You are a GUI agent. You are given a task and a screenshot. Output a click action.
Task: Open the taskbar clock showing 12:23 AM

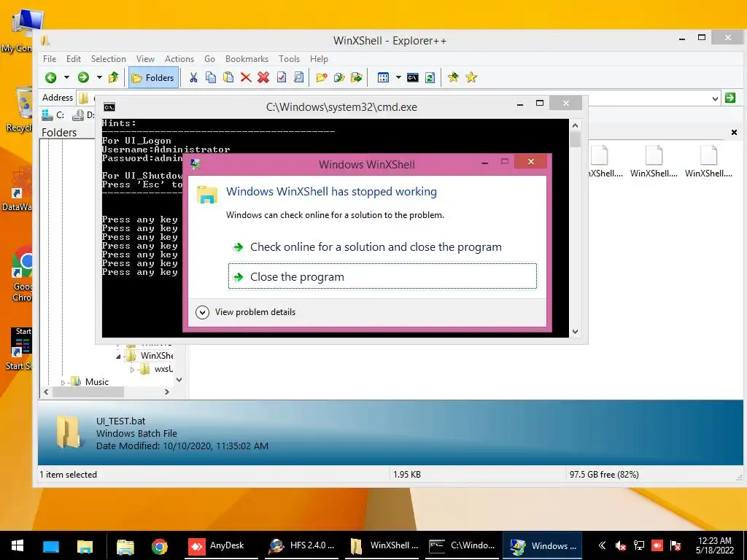714,545
